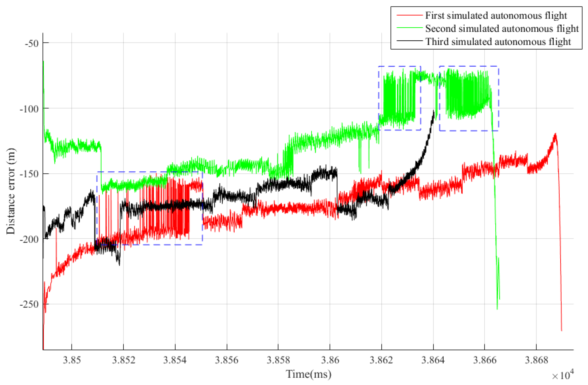Click the 3.854 x-axis tick label

point(175,360)
